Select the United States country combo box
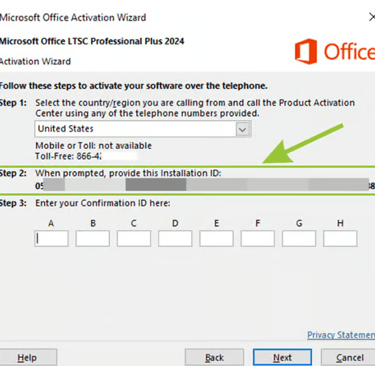The width and height of the screenshot is (375, 366). click(143, 129)
